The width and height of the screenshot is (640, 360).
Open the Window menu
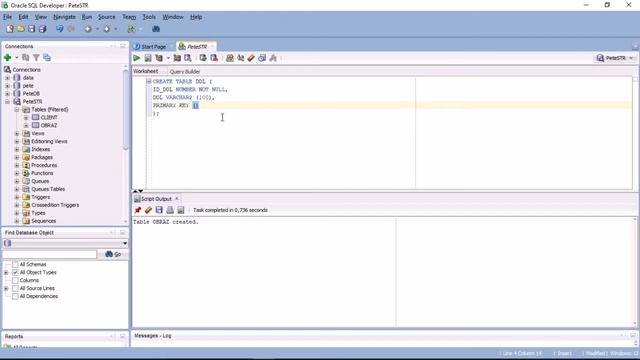173,17
